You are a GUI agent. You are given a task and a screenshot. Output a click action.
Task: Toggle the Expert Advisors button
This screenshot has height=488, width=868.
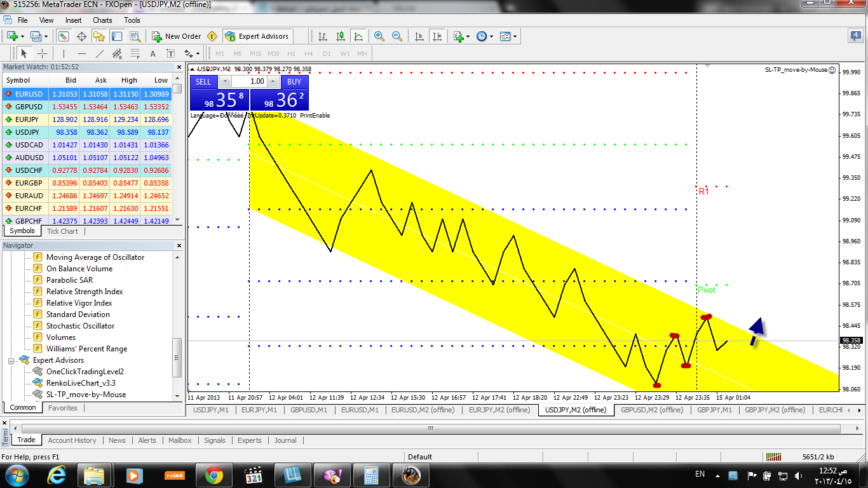(x=257, y=36)
